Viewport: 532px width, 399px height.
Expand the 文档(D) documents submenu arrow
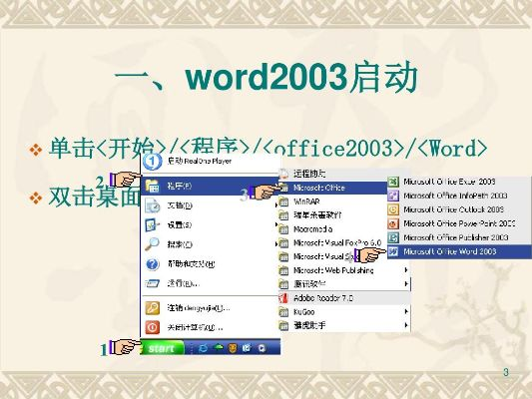pos(275,205)
